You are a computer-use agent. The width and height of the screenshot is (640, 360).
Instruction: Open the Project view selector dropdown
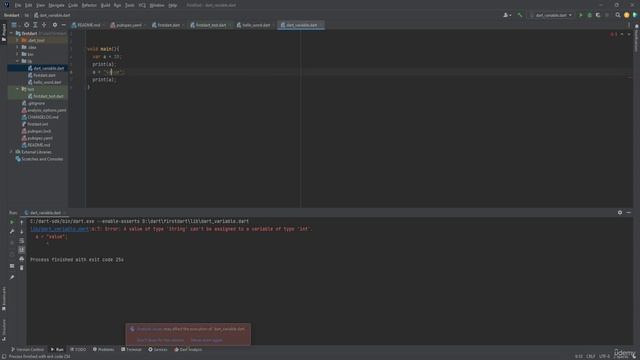tap(15, 25)
